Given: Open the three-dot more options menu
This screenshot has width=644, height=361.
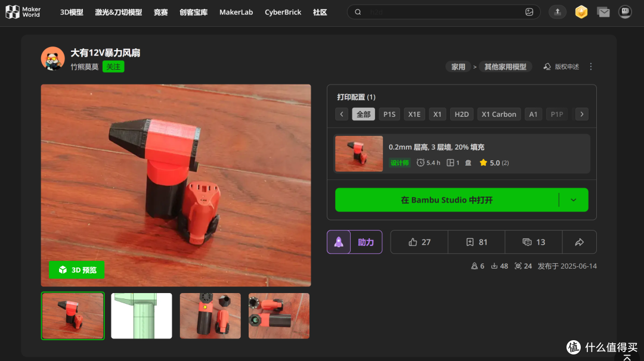Looking at the screenshot, I should coord(590,67).
